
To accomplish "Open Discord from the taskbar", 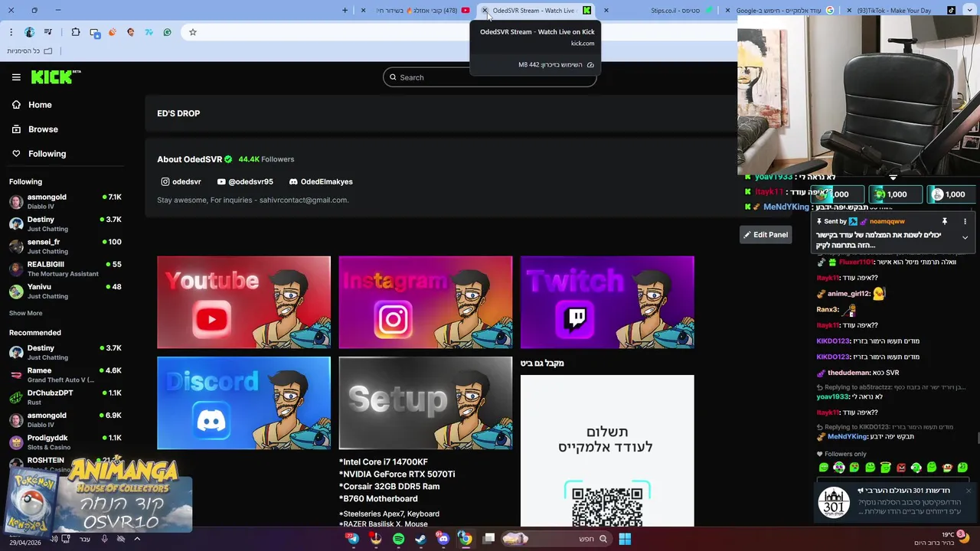I will (443, 539).
